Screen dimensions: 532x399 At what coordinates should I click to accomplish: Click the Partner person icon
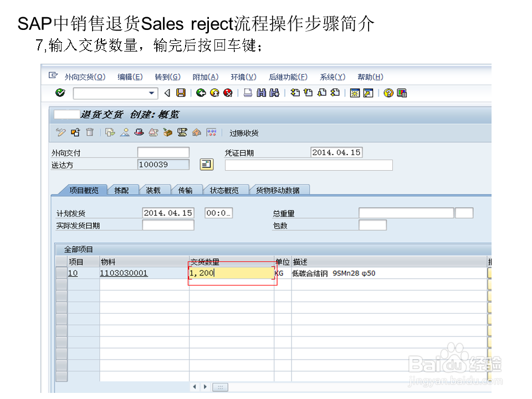pos(125,132)
